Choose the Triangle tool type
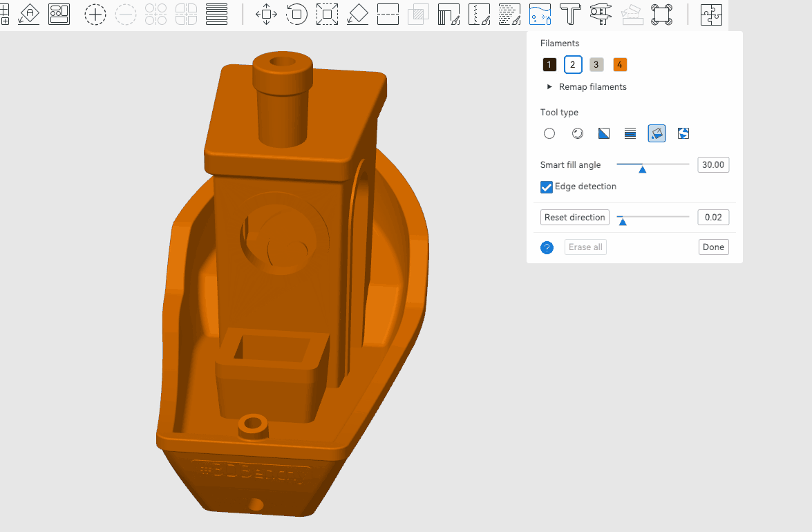The image size is (812, 532). (x=604, y=133)
